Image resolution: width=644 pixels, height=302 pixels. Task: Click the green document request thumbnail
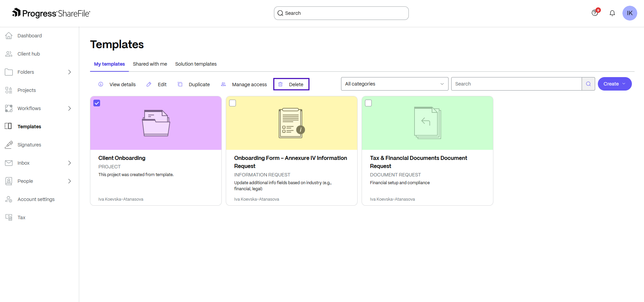427,123
